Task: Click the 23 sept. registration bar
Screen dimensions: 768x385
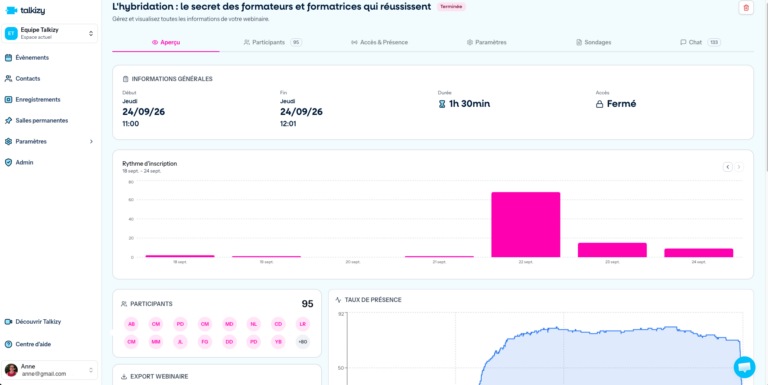Action: point(612,250)
